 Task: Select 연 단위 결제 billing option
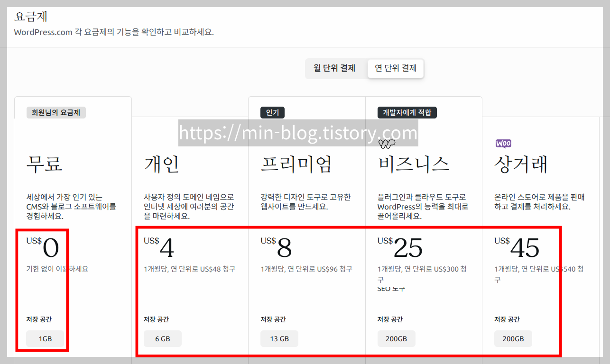396,68
